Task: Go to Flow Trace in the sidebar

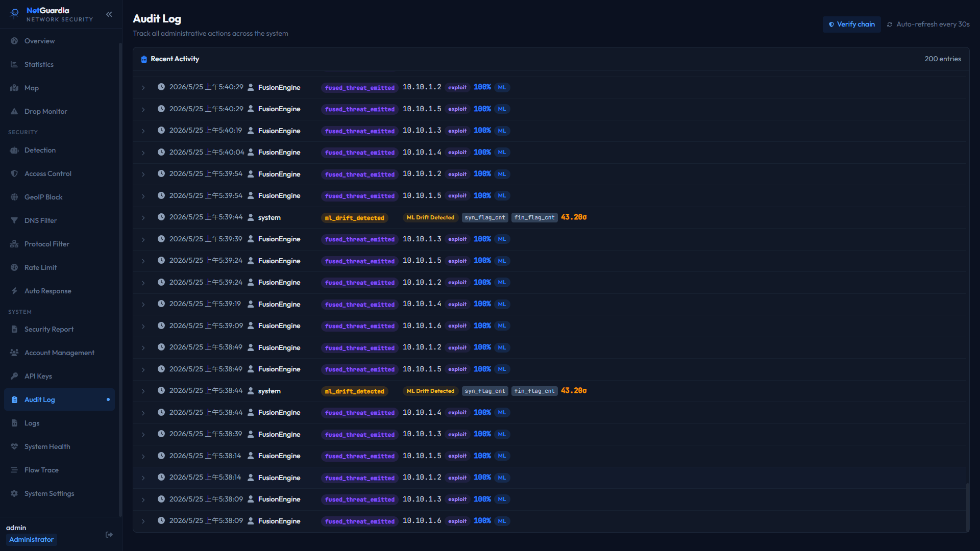Action: coord(59,470)
